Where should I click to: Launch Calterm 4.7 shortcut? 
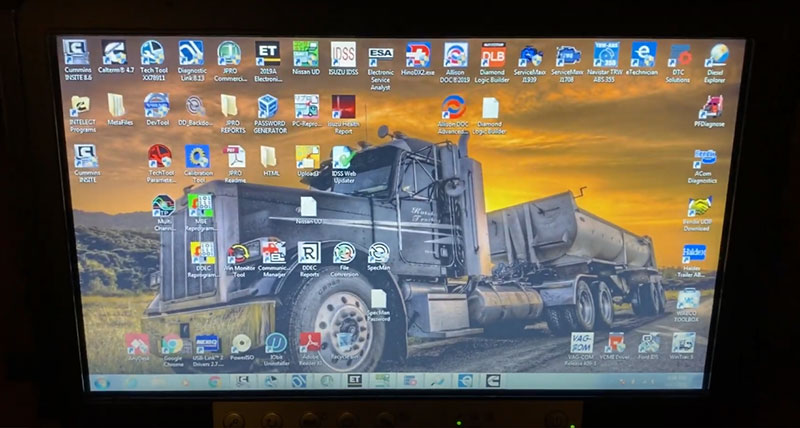pyautogui.click(x=114, y=52)
